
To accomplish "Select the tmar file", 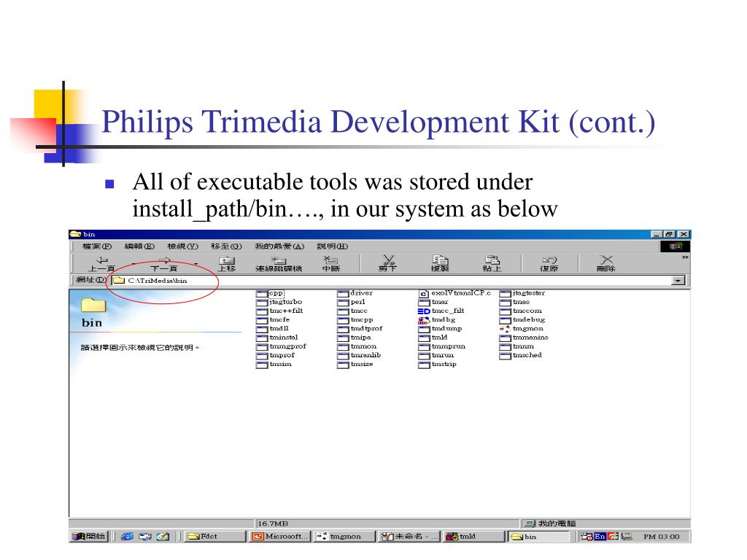I will pyautogui.click(x=433, y=302).
